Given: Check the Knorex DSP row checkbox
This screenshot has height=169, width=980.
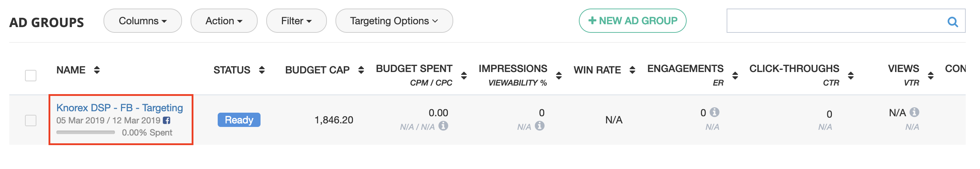Looking at the screenshot, I should (31, 121).
